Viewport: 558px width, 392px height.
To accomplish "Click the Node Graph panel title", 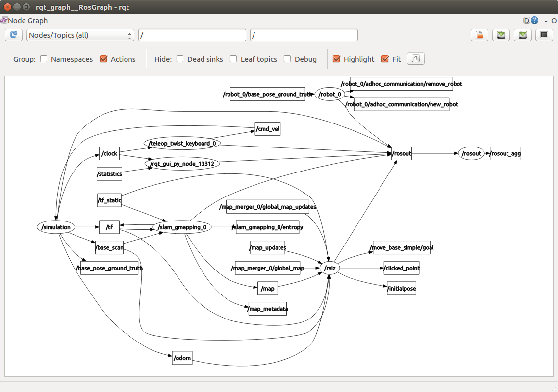I will click(28, 20).
